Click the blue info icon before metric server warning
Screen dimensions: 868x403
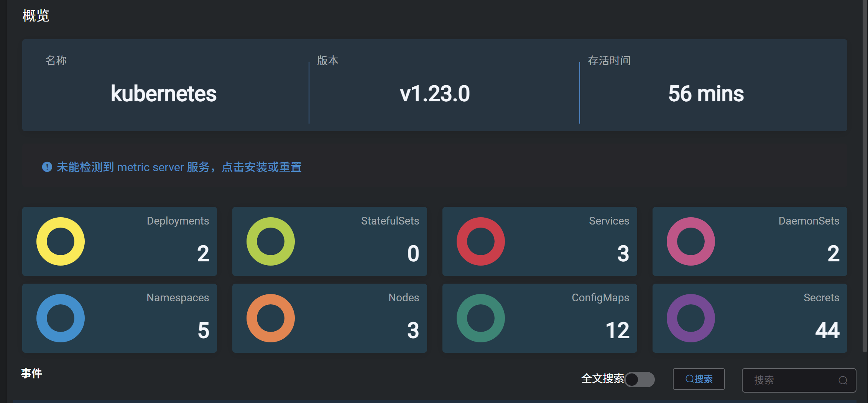[47, 167]
